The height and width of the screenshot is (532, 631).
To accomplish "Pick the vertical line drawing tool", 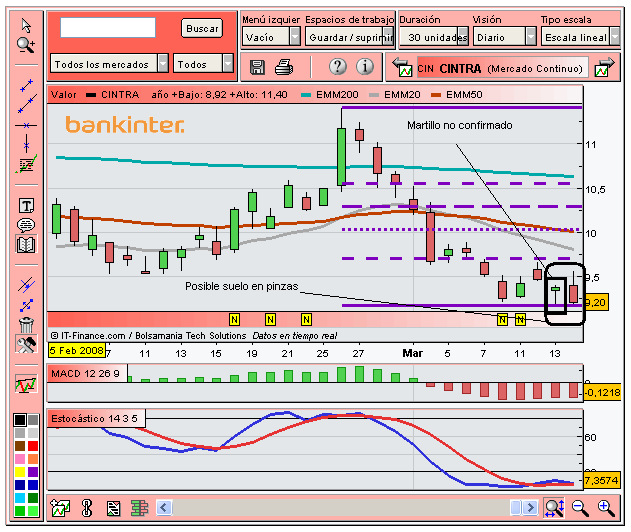I will [26, 142].
